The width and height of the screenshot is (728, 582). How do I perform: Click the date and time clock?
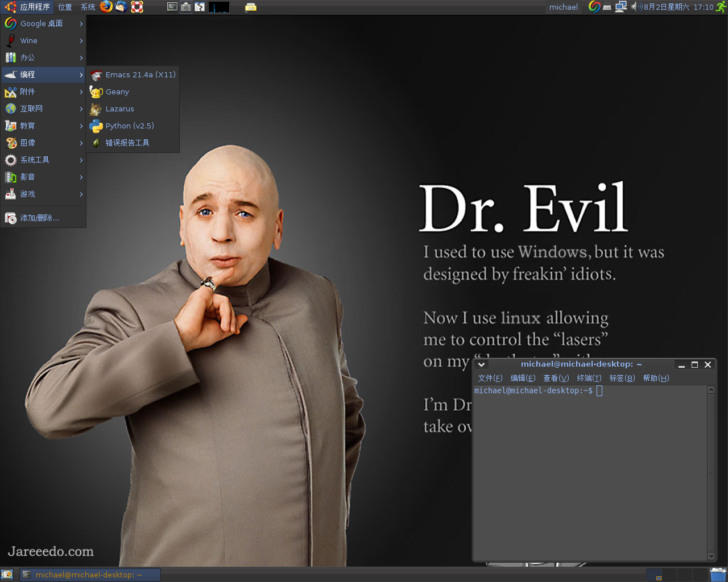679,7
